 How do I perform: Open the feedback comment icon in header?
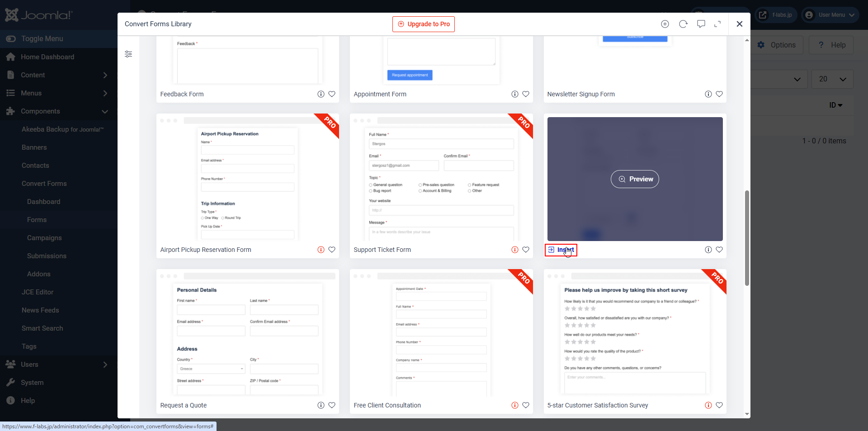pos(701,24)
